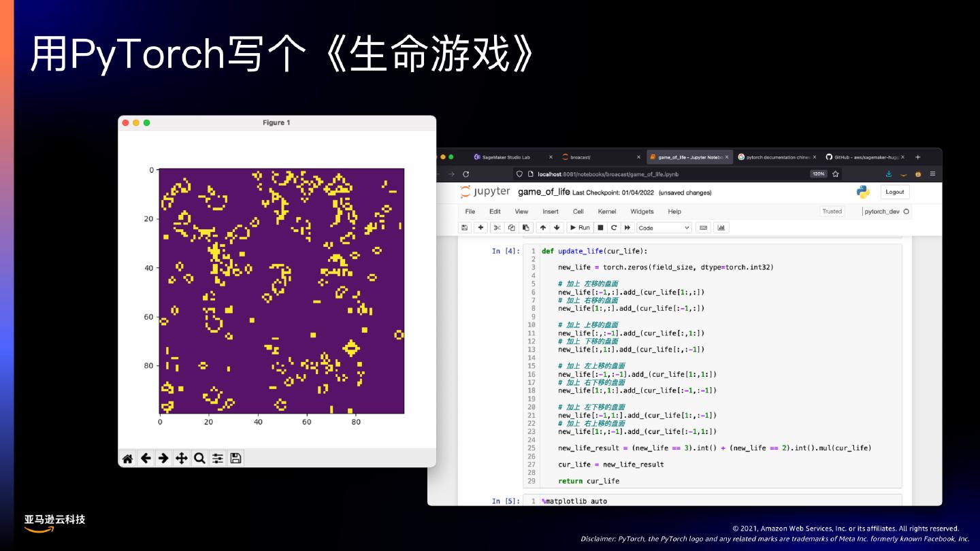Save the figure with the floppy disk icon
Viewport: 980px width, 551px height.
coord(235,458)
